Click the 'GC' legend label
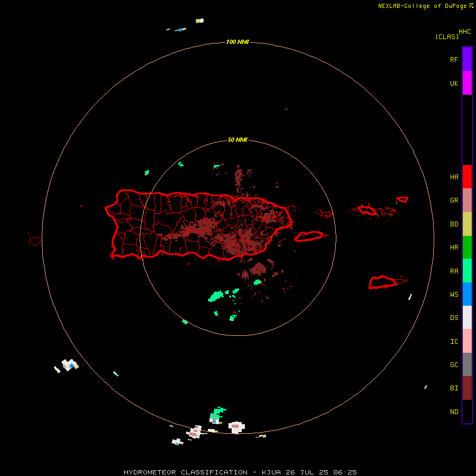Screen dimensions: 476x476 [x=454, y=365]
